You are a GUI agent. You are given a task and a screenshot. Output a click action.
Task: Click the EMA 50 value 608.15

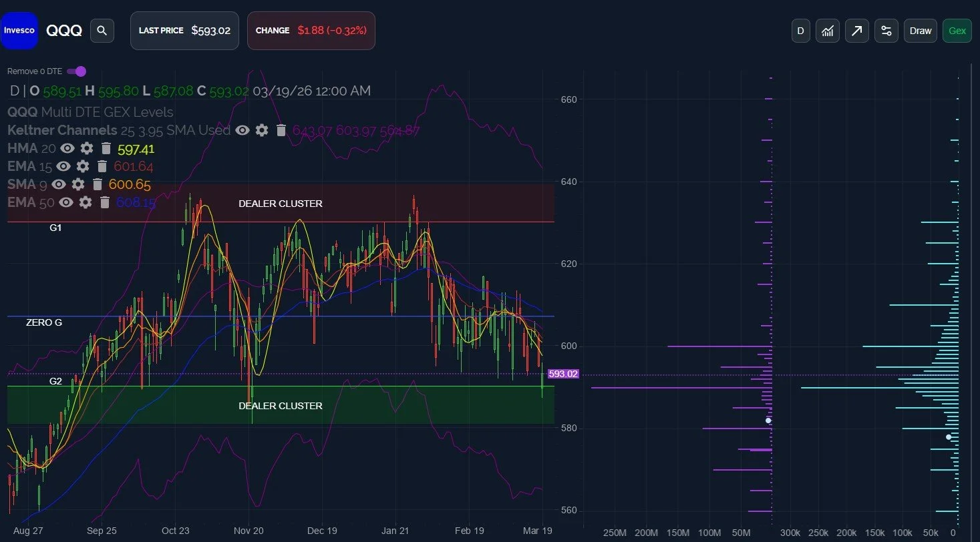pos(136,202)
